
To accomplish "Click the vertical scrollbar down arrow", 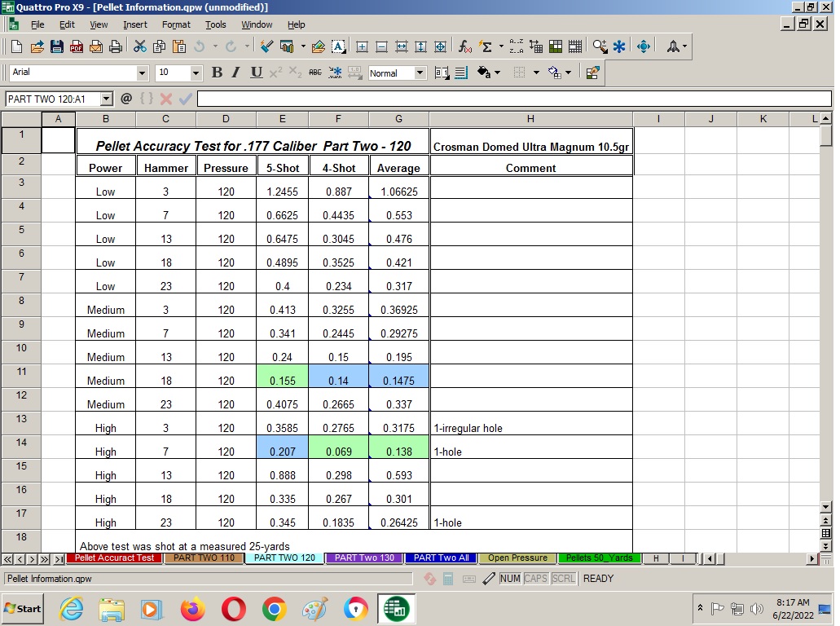I will pyautogui.click(x=825, y=506).
